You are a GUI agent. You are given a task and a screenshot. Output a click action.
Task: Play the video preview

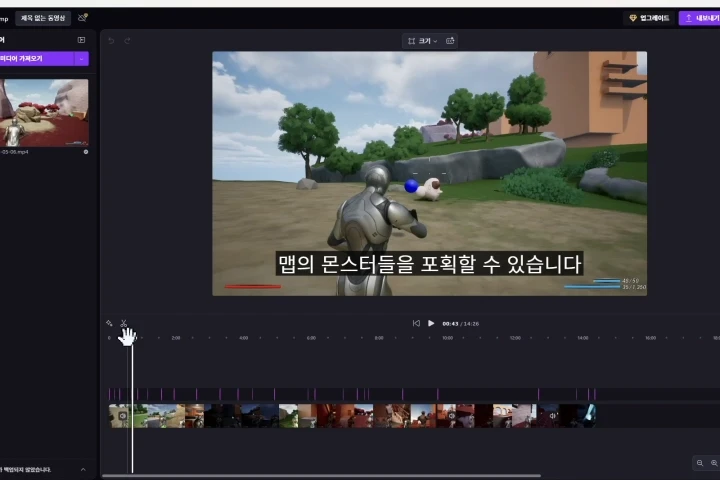pos(431,323)
